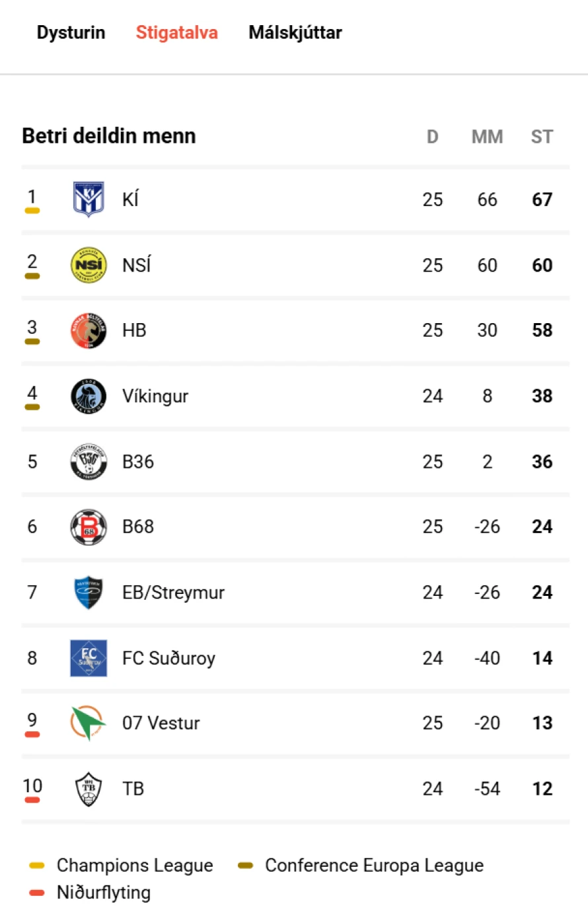
Task: Click the Víkingur club logo
Action: 89,396
